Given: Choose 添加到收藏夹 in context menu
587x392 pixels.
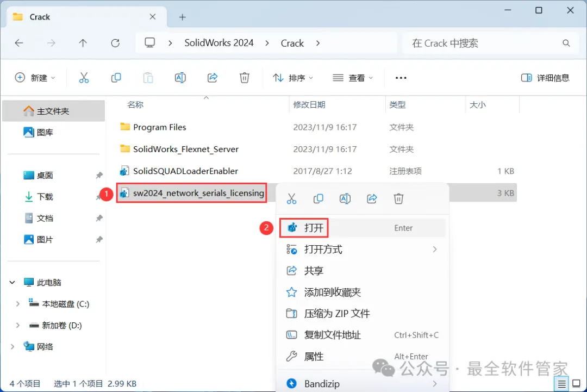Looking at the screenshot, I should tap(363, 292).
